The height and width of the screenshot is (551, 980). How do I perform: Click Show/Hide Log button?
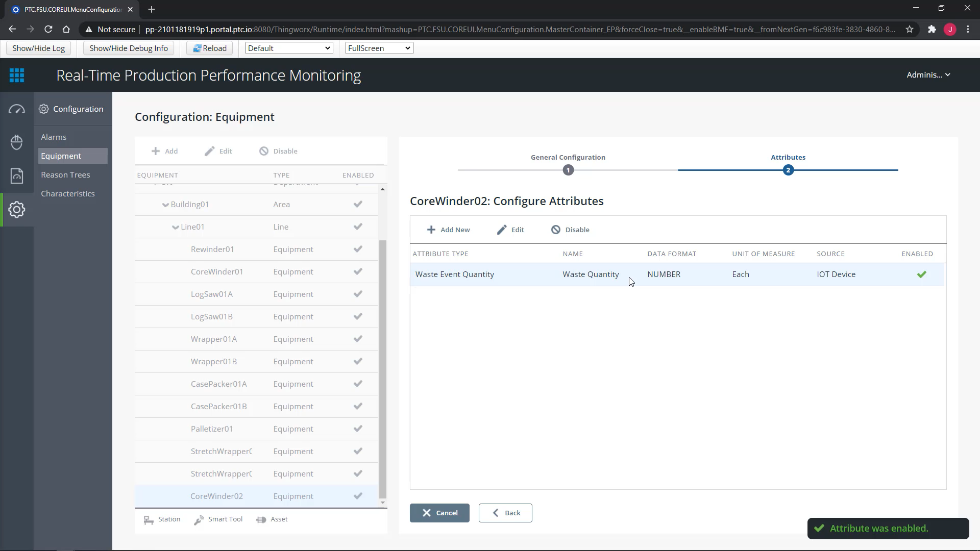(x=39, y=48)
